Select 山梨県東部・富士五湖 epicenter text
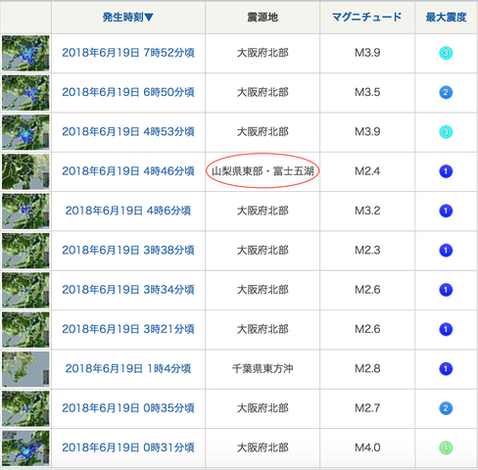Image resolution: width=478 pixels, height=470 pixels. coord(263,171)
